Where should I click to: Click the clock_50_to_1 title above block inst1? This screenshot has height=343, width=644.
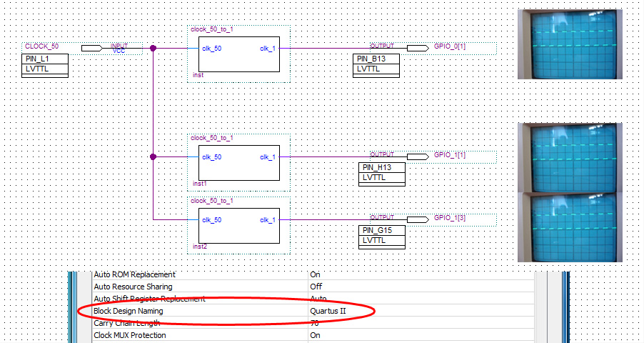(211, 138)
